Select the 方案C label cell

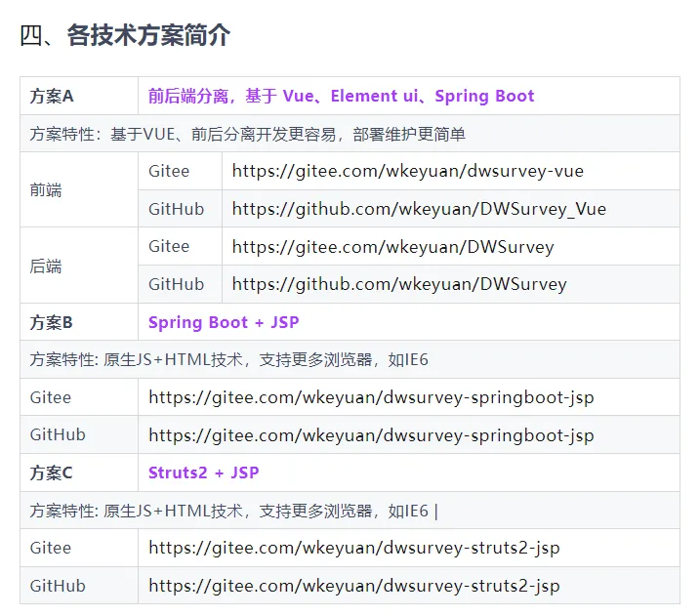point(52,472)
